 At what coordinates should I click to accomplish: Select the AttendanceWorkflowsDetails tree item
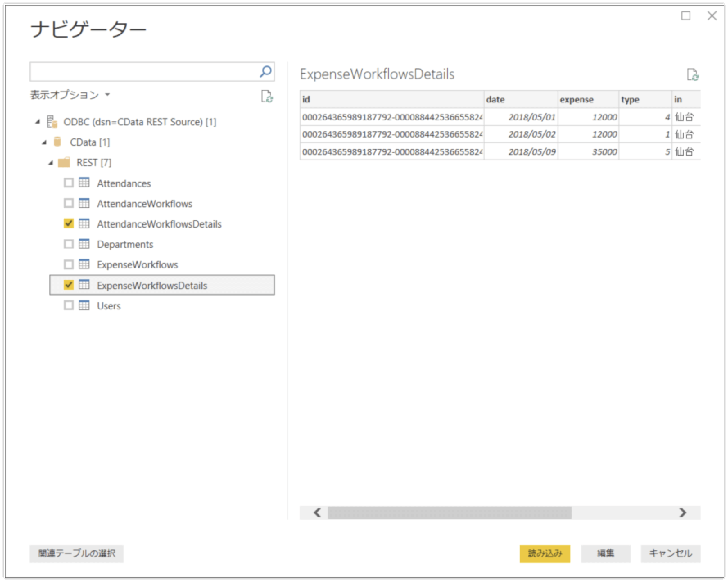(x=159, y=224)
